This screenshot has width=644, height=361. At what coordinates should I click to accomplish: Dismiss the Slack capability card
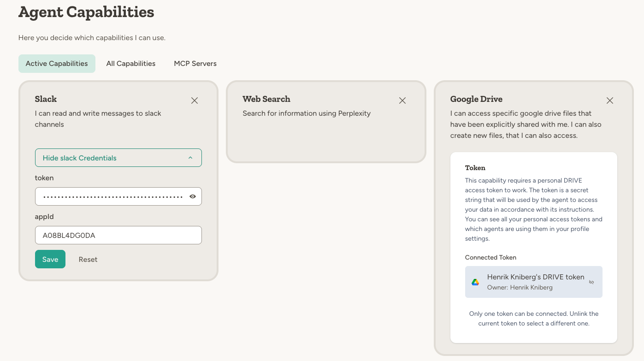pos(194,100)
